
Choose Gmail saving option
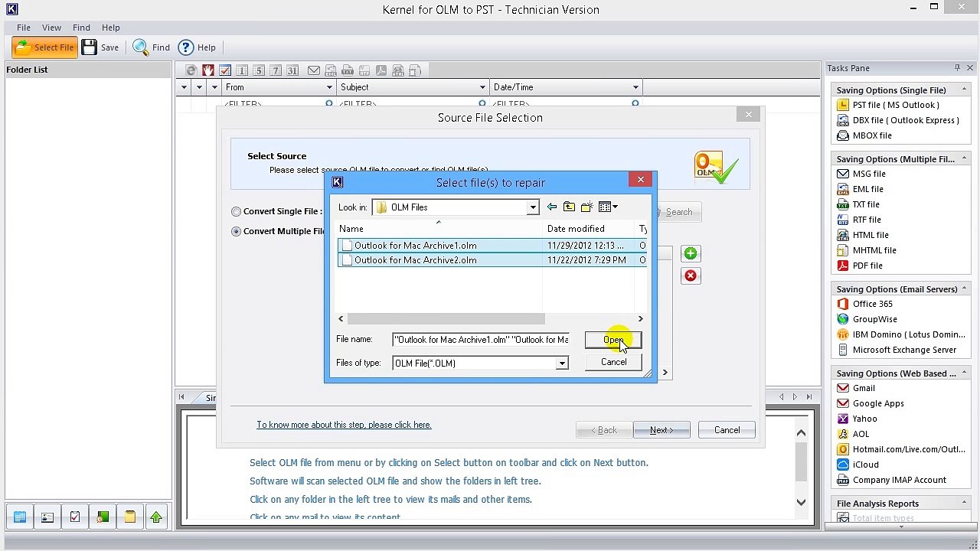pyautogui.click(x=856, y=388)
